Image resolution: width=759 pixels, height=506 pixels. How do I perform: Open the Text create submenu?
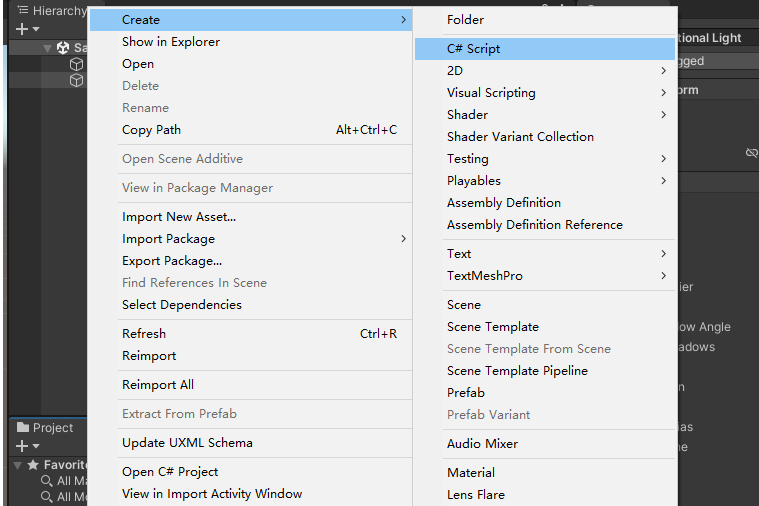coord(545,254)
